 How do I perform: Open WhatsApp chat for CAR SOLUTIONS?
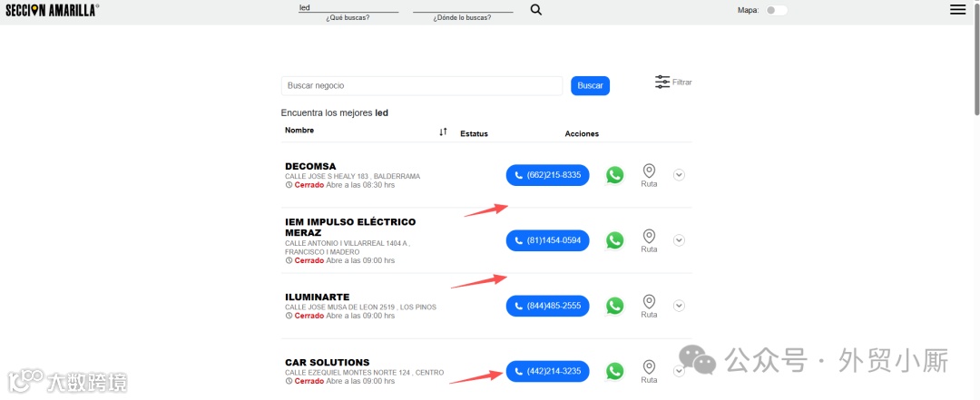click(x=615, y=371)
